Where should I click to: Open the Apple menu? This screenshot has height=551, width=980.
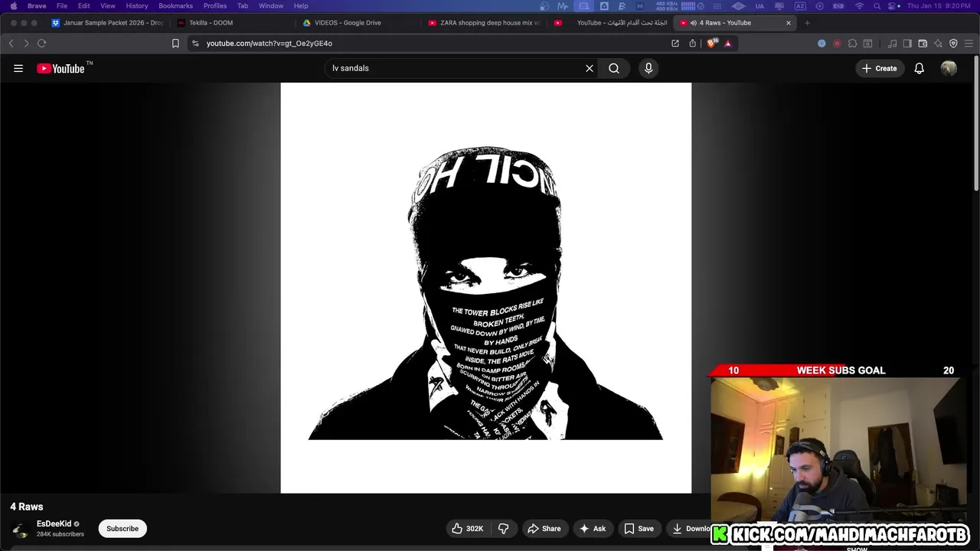[13, 6]
